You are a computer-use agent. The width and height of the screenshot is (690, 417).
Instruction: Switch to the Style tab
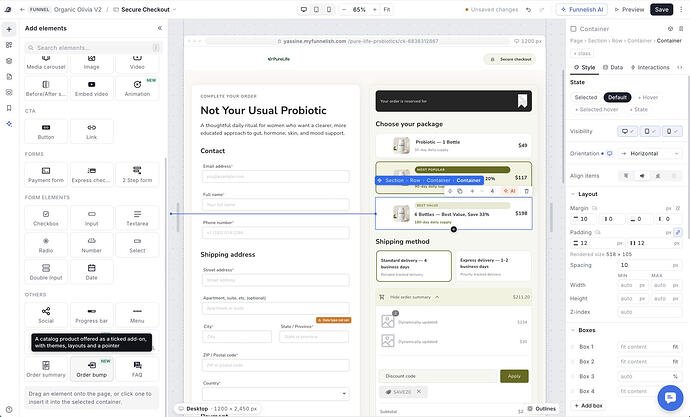(584, 67)
